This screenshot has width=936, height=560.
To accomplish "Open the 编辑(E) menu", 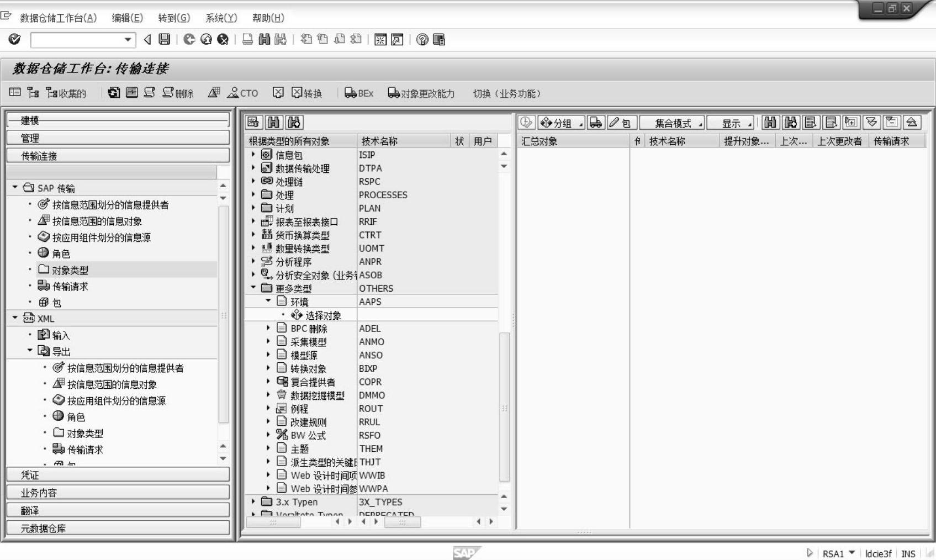I will pos(127,18).
